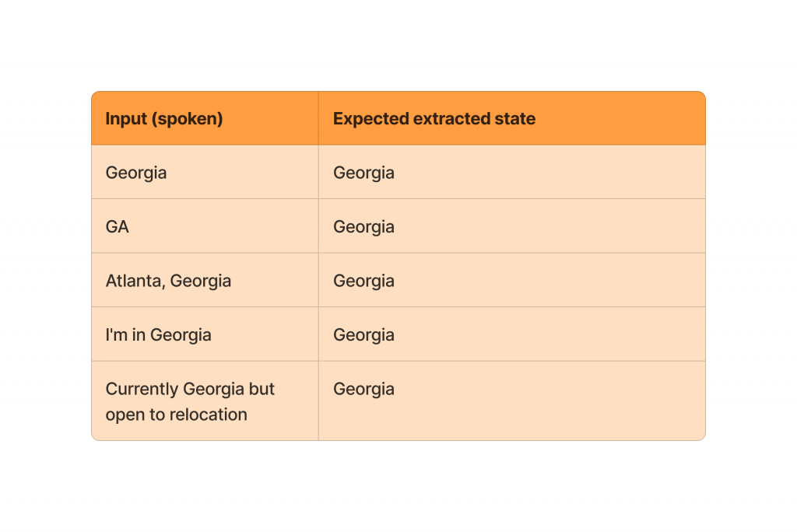Select the expected state in the last row
Screen dimensions: 797x532
tap(363, 389)
